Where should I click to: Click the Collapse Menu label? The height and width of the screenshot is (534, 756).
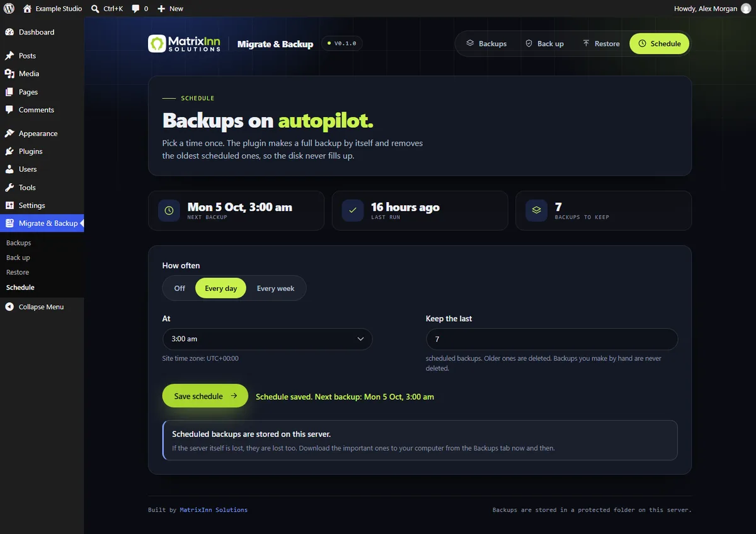[x=41, y=307]
